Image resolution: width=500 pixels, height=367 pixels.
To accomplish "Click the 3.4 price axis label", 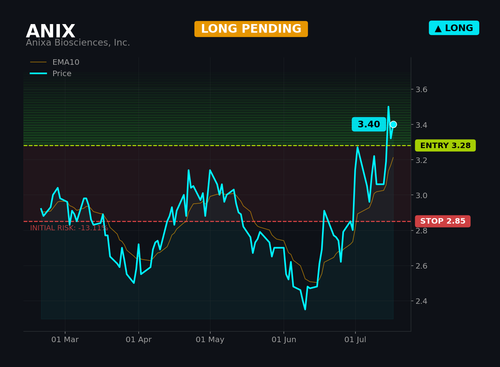I will tap(421, 125).
